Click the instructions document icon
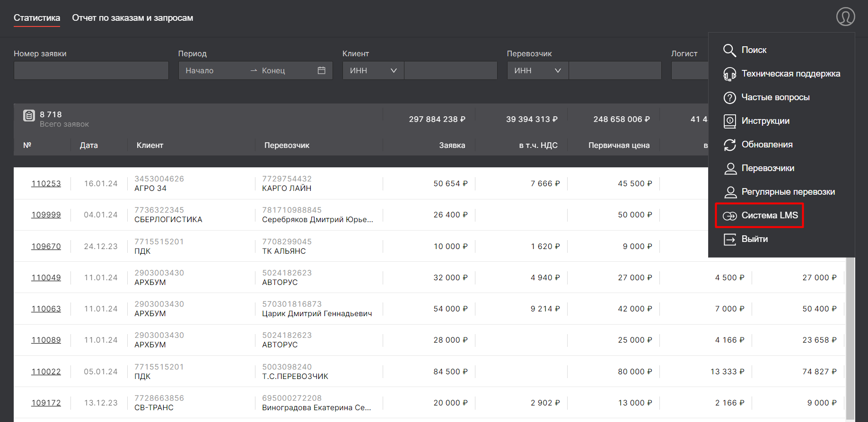Viewport: 868px width, 422px height. pos(729,121)
